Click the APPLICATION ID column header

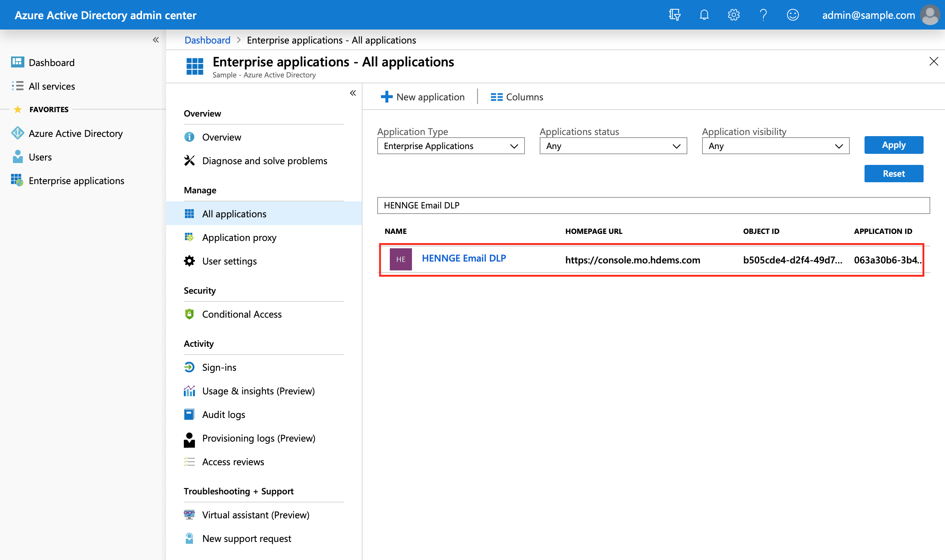pyautogui.click(x=883, y=231)
